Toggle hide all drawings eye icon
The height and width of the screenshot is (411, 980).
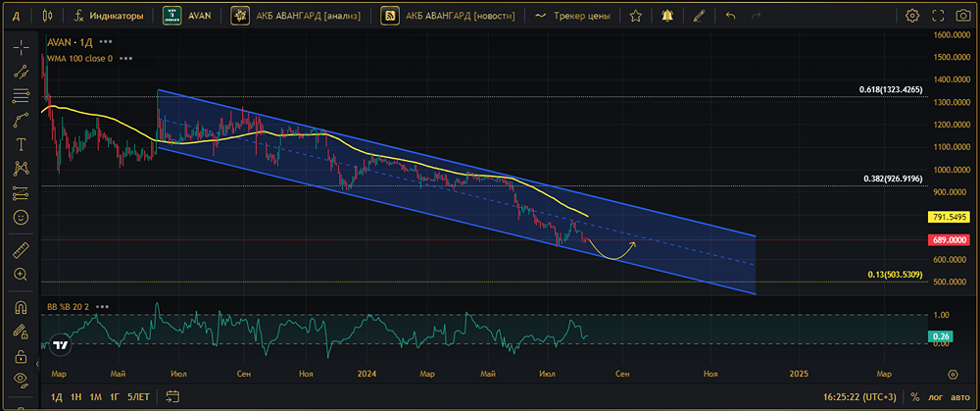(22, 379)
